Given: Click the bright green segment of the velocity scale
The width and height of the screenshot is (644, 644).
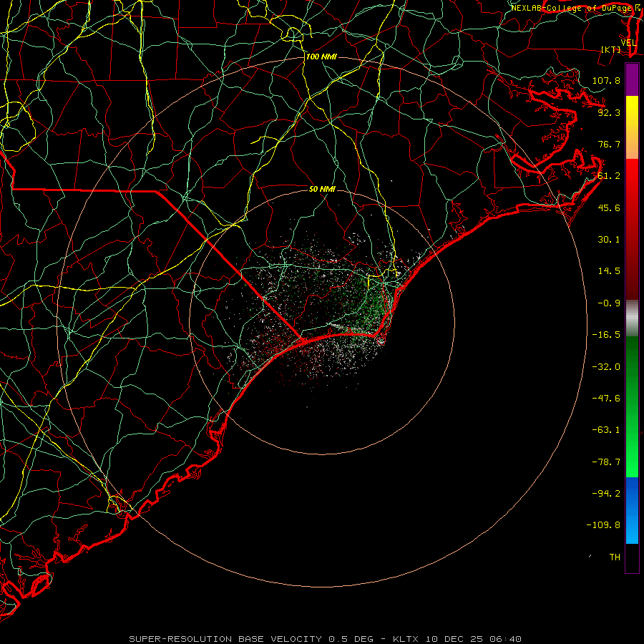Looking at the screenshot, I should [x=632, y=406].
